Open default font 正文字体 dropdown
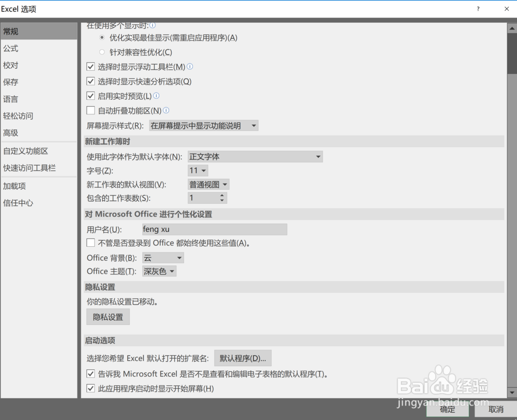Screen dimensions: 517x420 click(255, 157)
